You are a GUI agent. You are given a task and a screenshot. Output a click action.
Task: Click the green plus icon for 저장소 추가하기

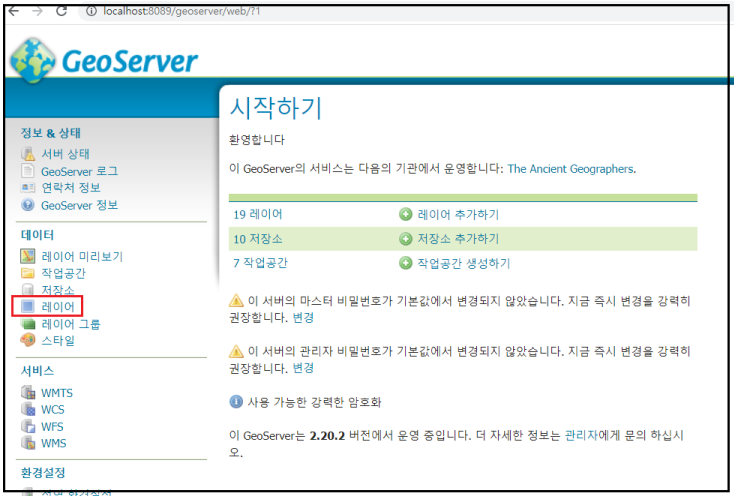click(405, 239)
